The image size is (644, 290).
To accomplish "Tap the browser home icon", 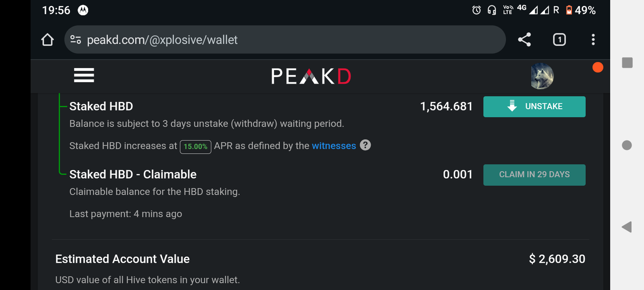I will pos(47,40).
